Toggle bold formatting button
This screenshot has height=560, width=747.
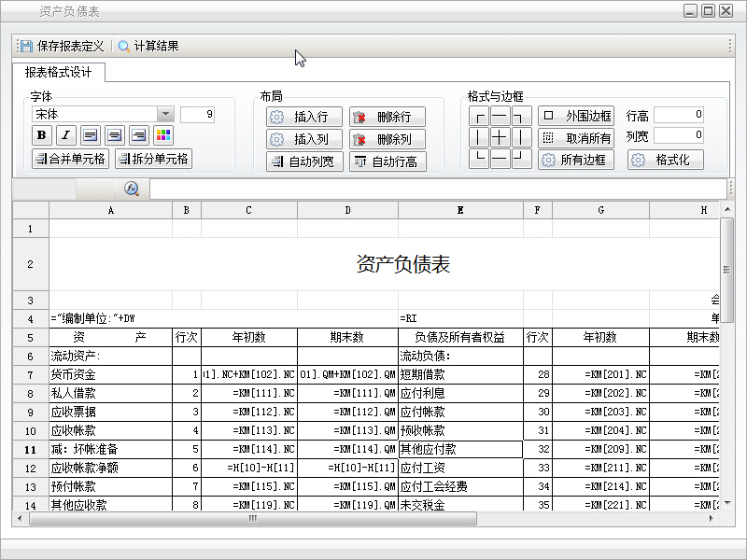point(41,136)
